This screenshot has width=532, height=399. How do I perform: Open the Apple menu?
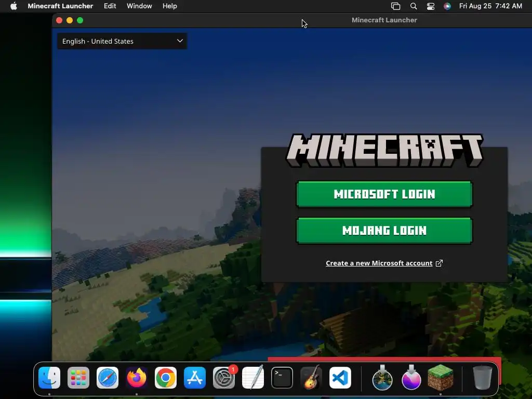[14, 6]
